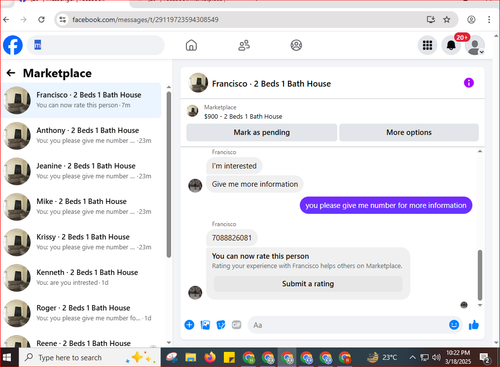Click the I'm interested message bubble
The height and width of the screenshot is (367, 500).
(x=234, y=166)
